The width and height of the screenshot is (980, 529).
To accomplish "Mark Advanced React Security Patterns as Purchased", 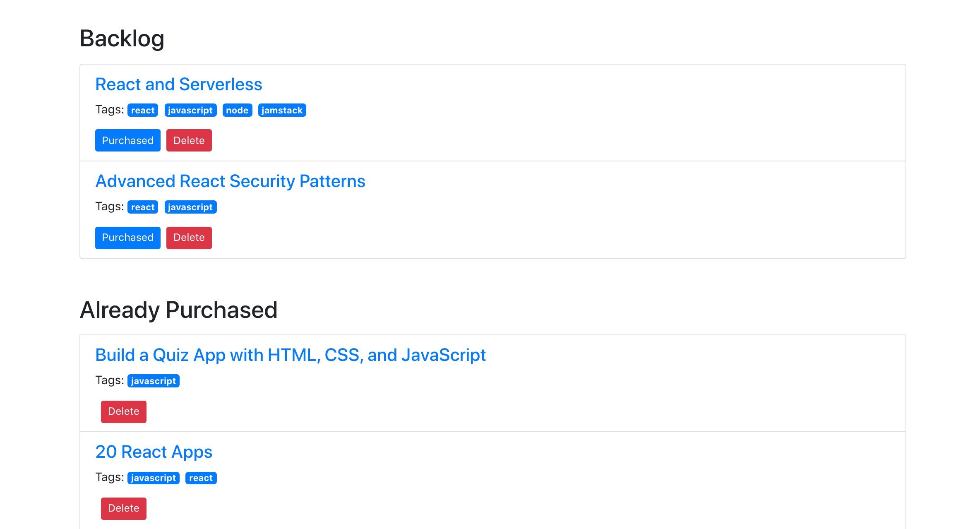I will pos(127,238).
